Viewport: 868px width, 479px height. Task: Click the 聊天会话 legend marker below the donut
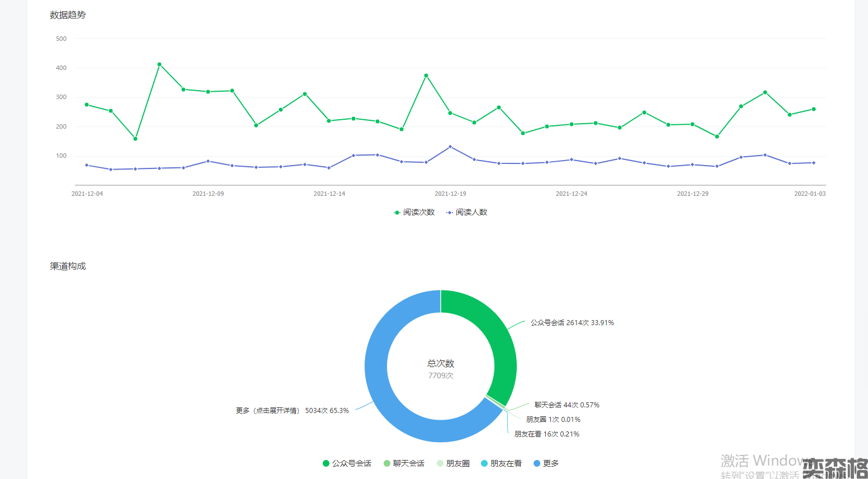tap(404, 463)
